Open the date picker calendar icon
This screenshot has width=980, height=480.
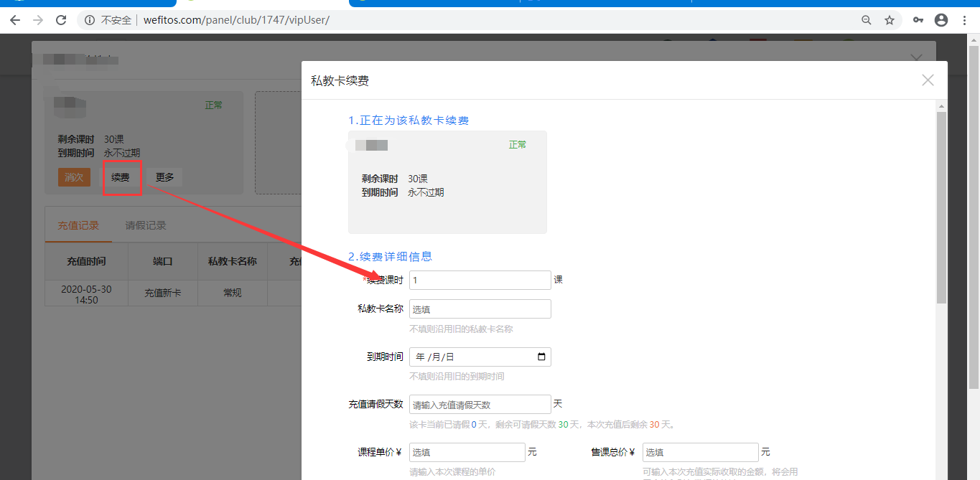click(541, 357)
